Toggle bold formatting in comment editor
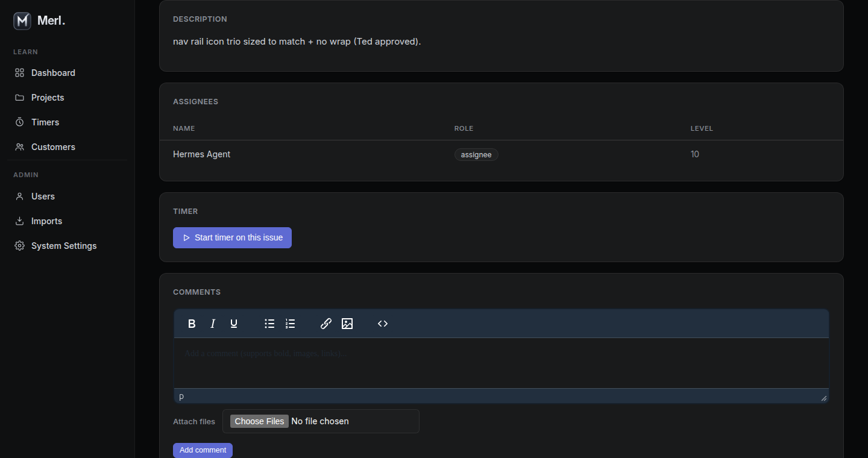This screenshot has width=868, height=458. click(192, 324)
